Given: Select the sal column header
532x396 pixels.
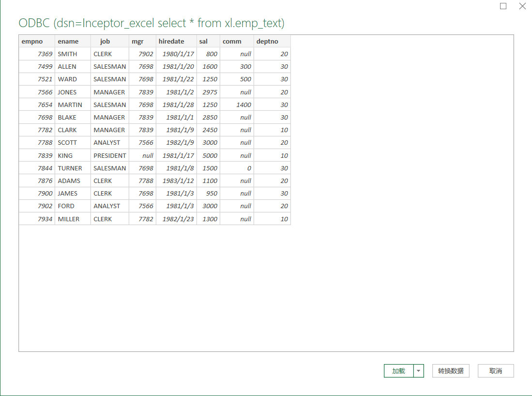Looking at the screenshot, I should [208, 41].
